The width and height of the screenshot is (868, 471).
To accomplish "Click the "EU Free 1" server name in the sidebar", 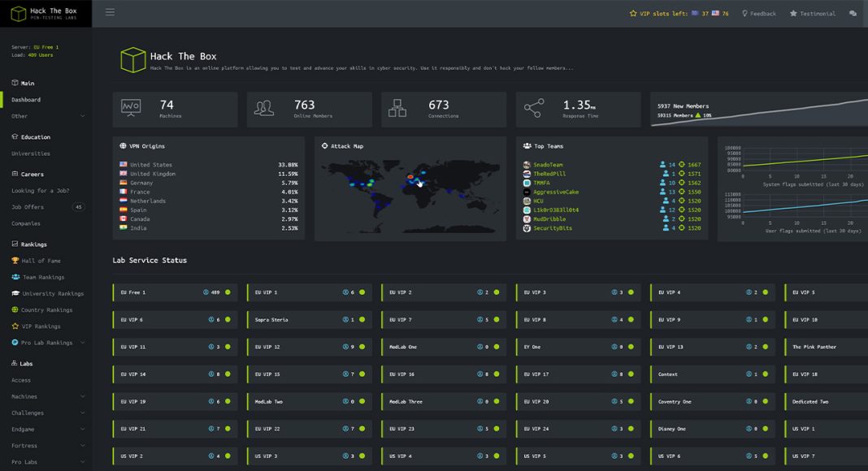I will (46, 48).
